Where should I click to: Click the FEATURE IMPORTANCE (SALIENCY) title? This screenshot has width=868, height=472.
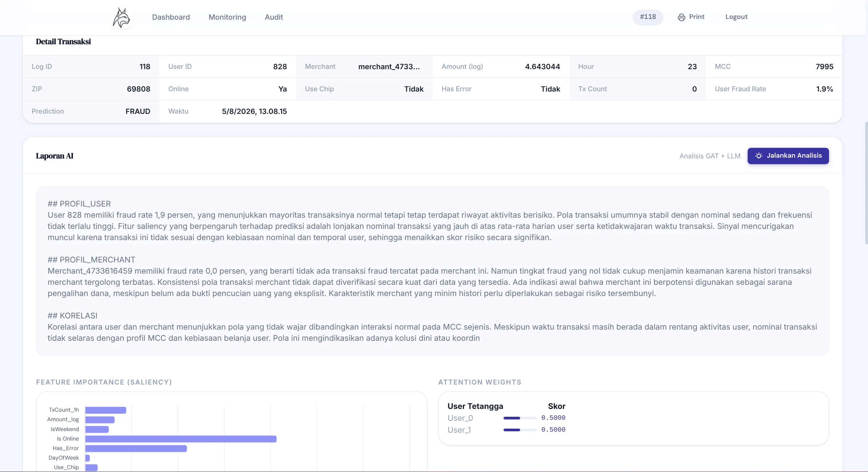point(104,382)
